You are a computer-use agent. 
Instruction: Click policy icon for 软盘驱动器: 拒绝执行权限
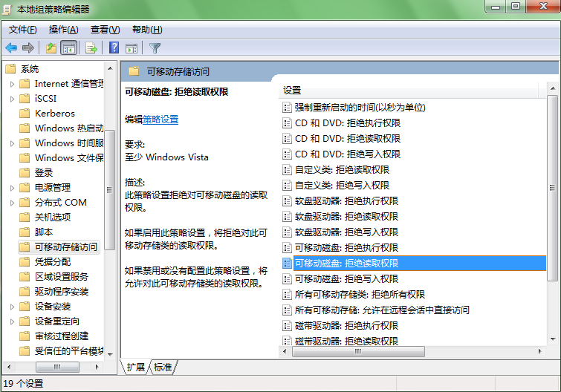tap(287, 200)
